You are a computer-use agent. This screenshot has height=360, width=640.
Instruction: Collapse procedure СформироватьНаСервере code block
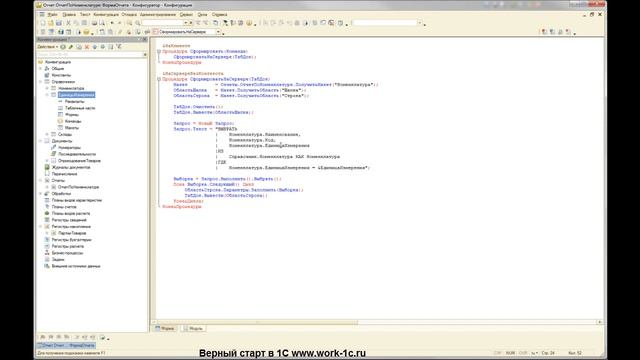[159, 79]
